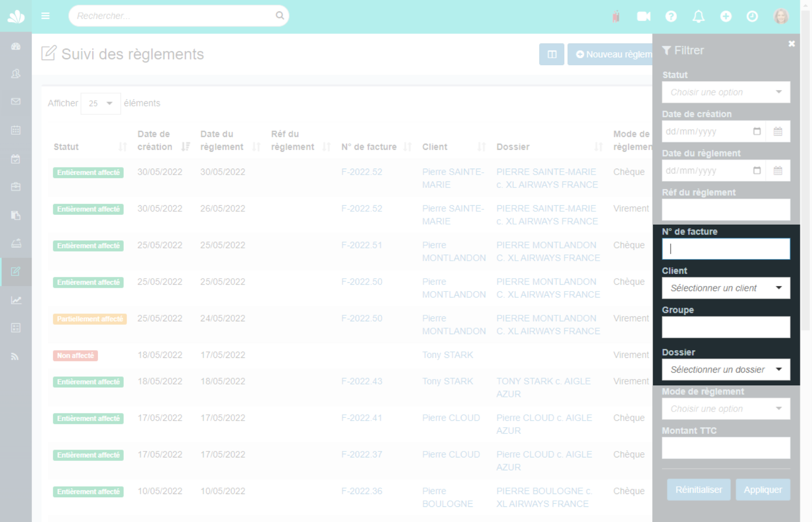The height and width of the screenshot is (522, 812).
Task: Focus the N° de facture filter field
Action: pyautogui.click(x=726, y=249)
